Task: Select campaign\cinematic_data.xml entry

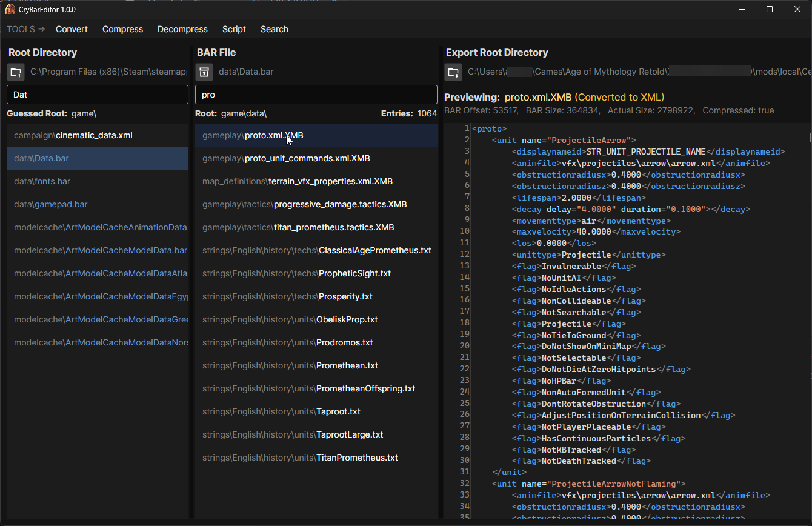Action: click(73, 135)
